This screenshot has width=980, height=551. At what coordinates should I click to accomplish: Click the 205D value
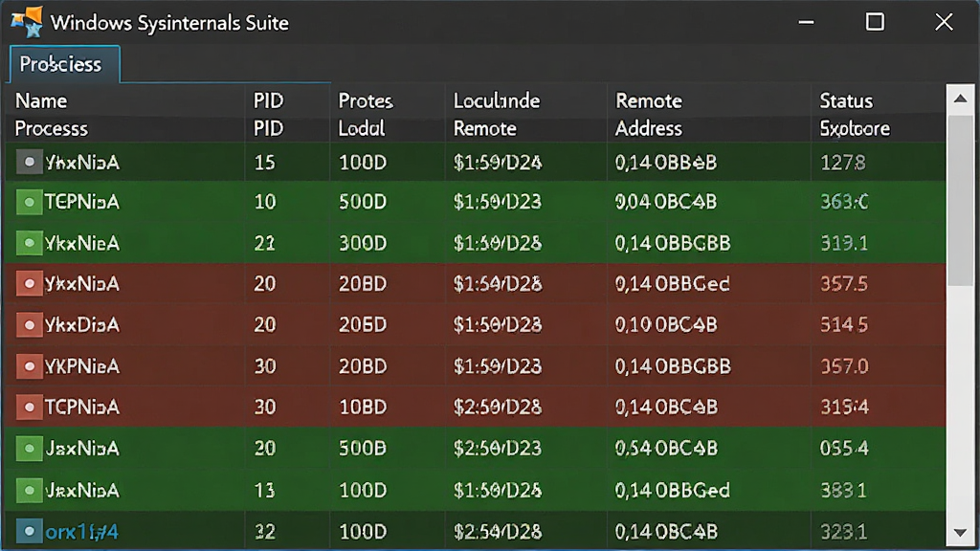click(363, 325)
